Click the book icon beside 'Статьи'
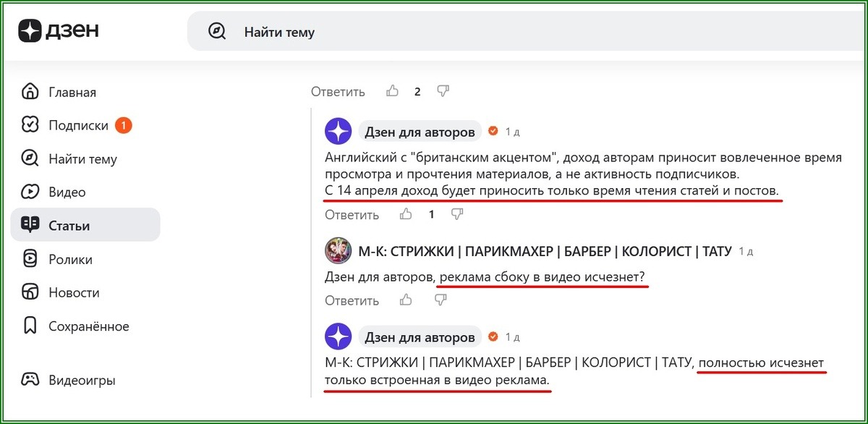This screenshot has width=868, height=424. pyautogui.click(x=30, y=225)
